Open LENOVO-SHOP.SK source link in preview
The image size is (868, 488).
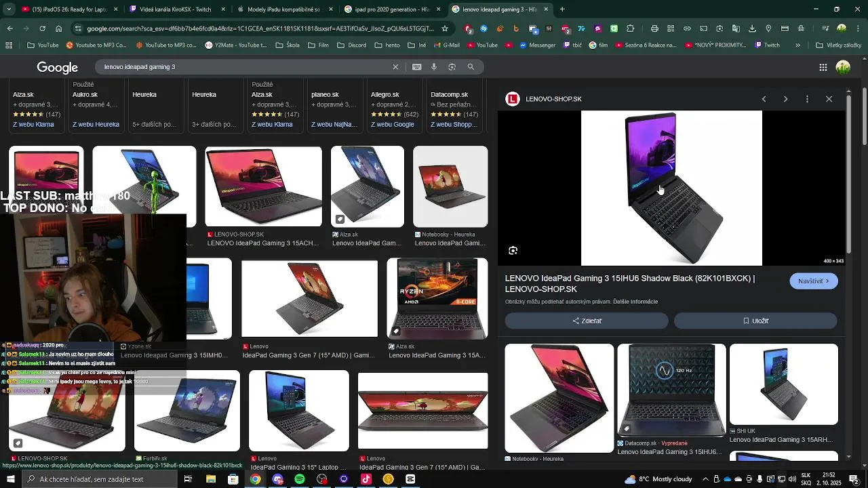click(x=553, y=99)
